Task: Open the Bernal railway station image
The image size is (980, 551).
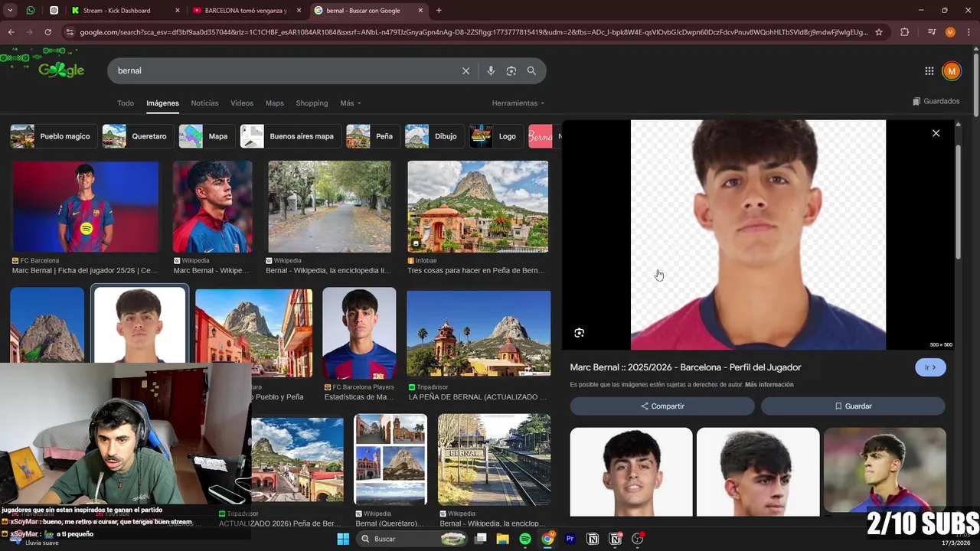Action: (494, 460)
